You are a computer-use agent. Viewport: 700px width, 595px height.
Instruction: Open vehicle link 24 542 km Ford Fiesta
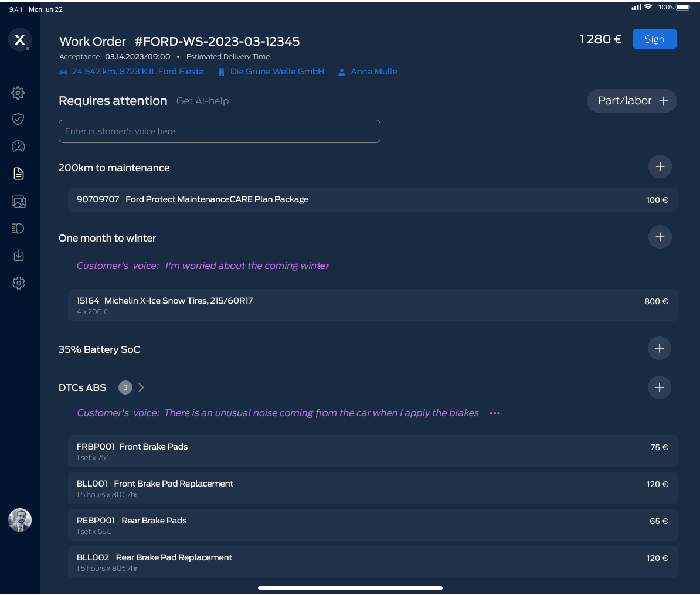point(138,72)
